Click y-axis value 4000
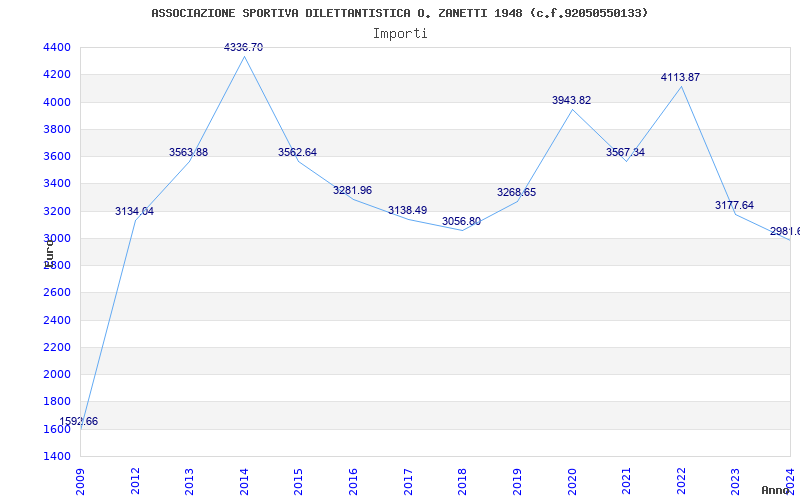The height and width of the screenshot is (500, 800). (57, 102)
